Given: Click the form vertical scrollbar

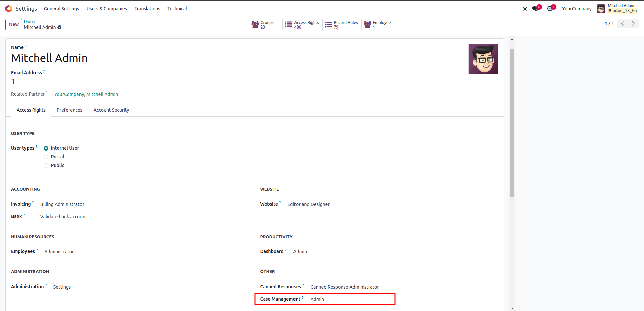Looking at the screenshot, I should pyautogui.click(x=512, y=123).
